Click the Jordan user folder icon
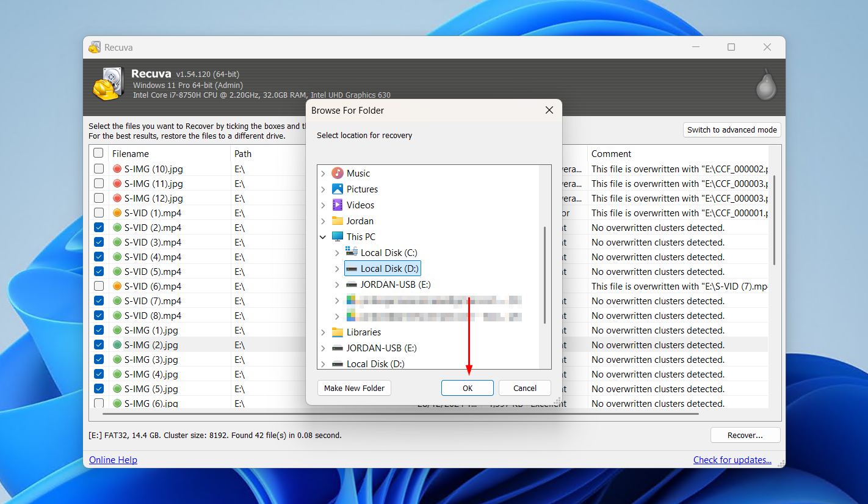The width and height of the screenshot is (868, 504). pyautogui.click(x=338, y=221)
